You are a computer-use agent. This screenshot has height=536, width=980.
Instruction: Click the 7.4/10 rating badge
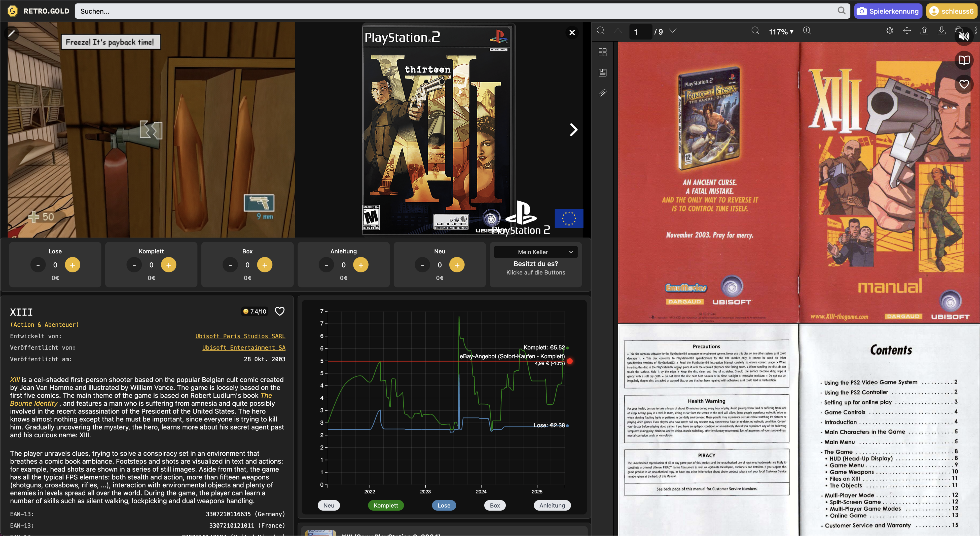pos(255,312)
